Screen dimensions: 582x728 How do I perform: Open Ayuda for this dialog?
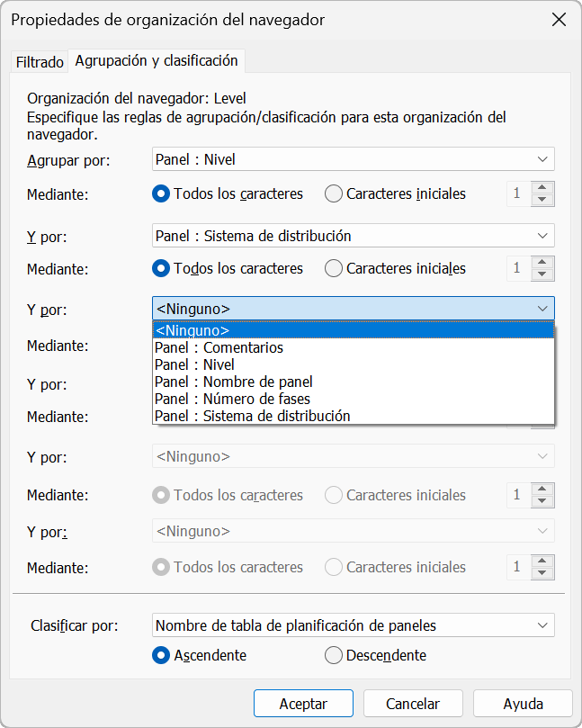523,704
